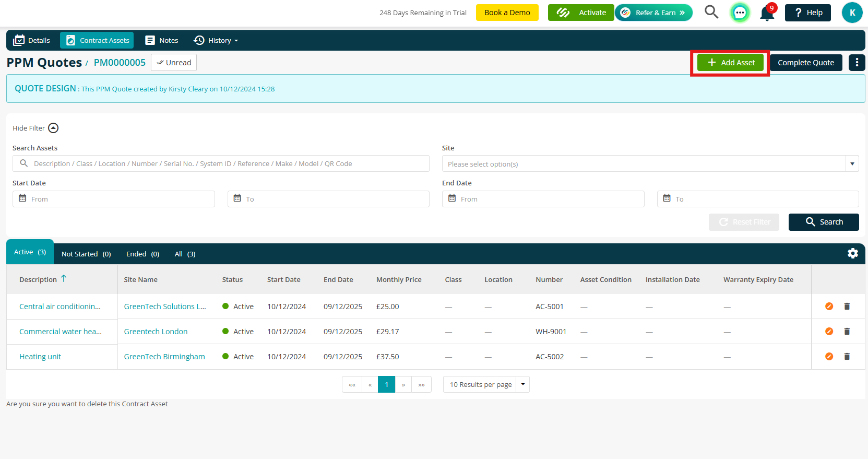
Task: Go to next page of results
Action: [x=403, y=384]
